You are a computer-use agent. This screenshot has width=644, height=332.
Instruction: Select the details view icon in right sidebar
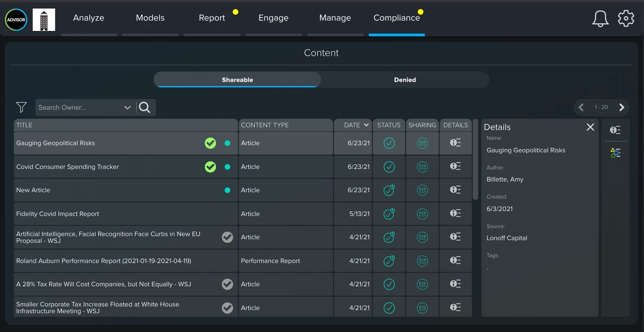tap(615, 130)
